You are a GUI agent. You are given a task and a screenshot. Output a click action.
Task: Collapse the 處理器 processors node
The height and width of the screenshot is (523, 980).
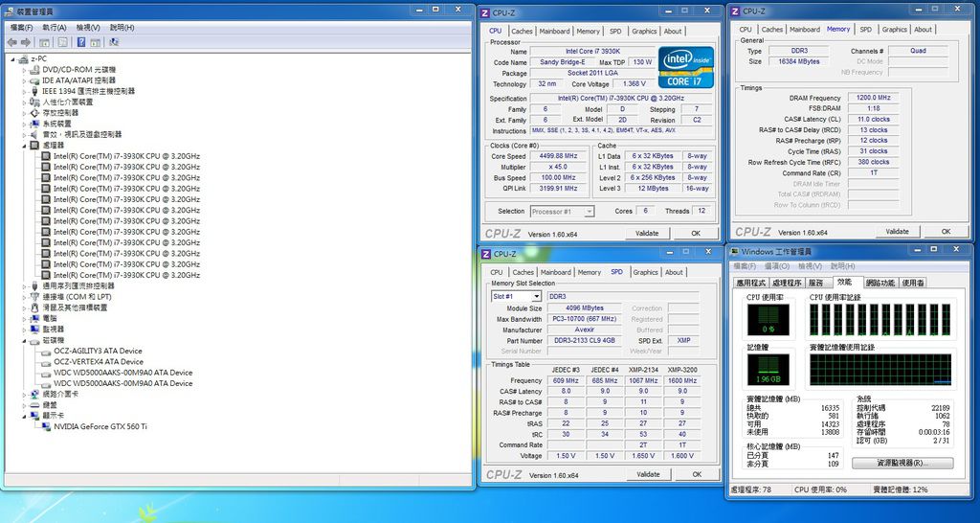pyautogui.click(x=25, y=146)
